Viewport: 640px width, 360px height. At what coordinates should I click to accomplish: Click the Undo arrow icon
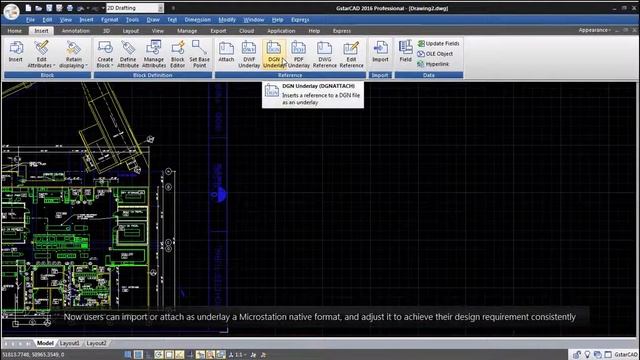point(81,8)
